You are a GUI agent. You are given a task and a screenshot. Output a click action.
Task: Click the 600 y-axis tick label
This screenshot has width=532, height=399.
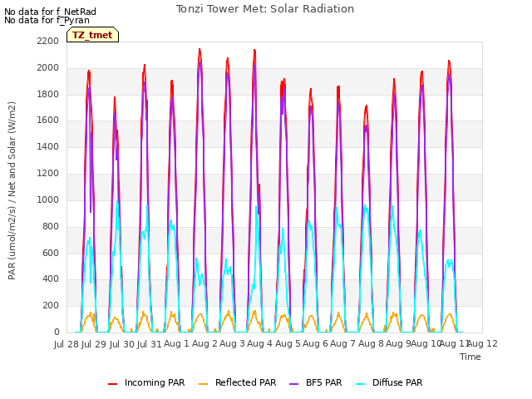click(51, 253)
